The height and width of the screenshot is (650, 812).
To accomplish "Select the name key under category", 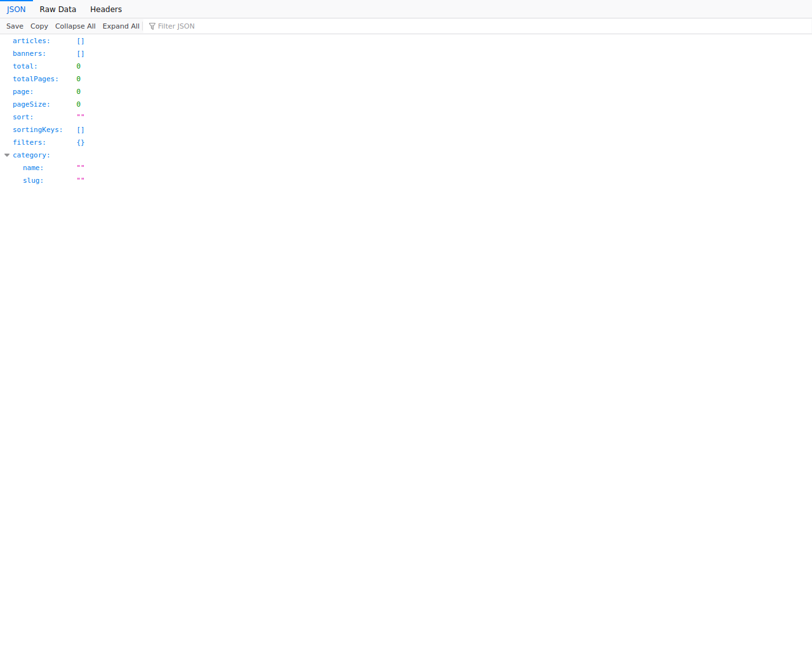I will pos(33,168).
